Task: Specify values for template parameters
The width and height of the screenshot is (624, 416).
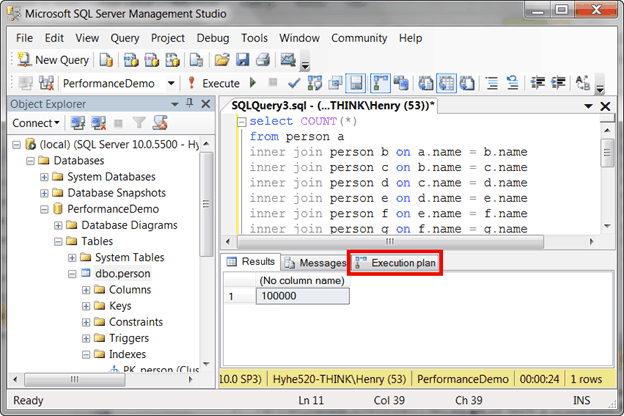Action: (x=583, y=83)
